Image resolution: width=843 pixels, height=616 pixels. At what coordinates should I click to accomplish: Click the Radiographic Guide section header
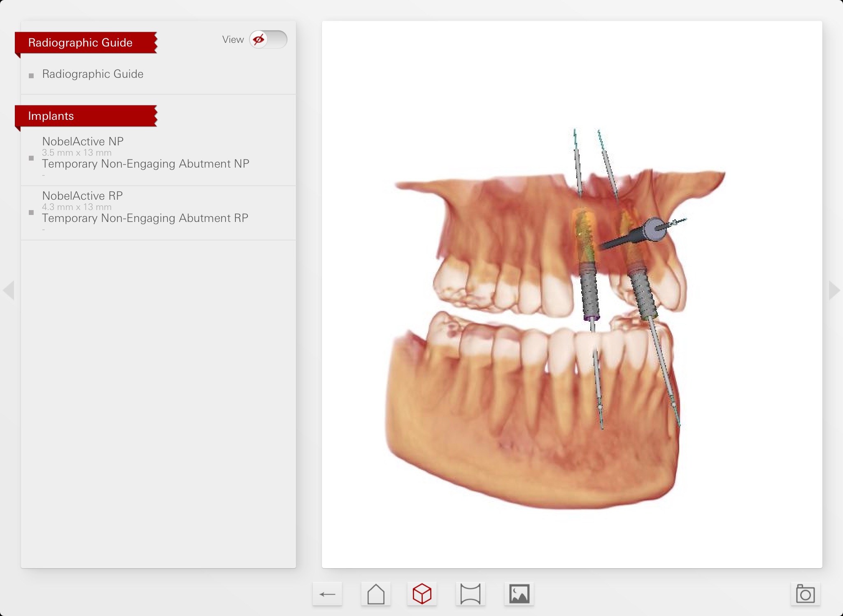86,43
